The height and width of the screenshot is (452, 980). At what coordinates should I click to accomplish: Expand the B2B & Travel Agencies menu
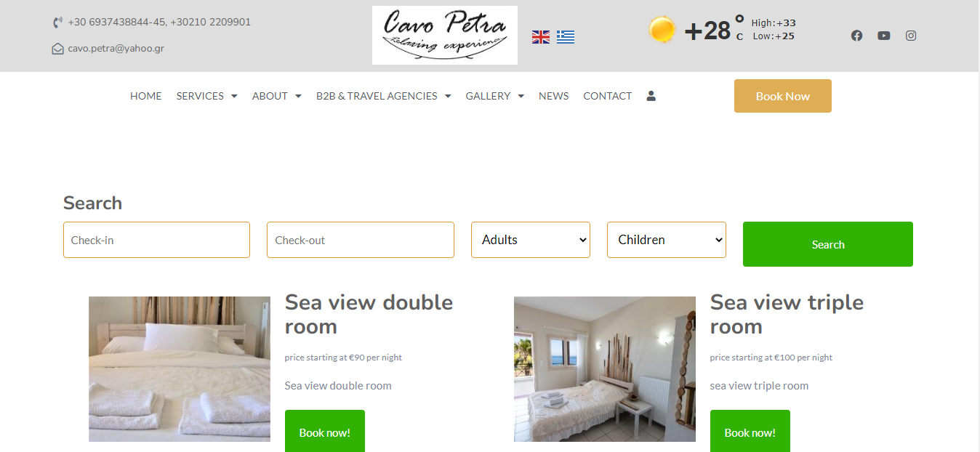[x=383, y=96]
